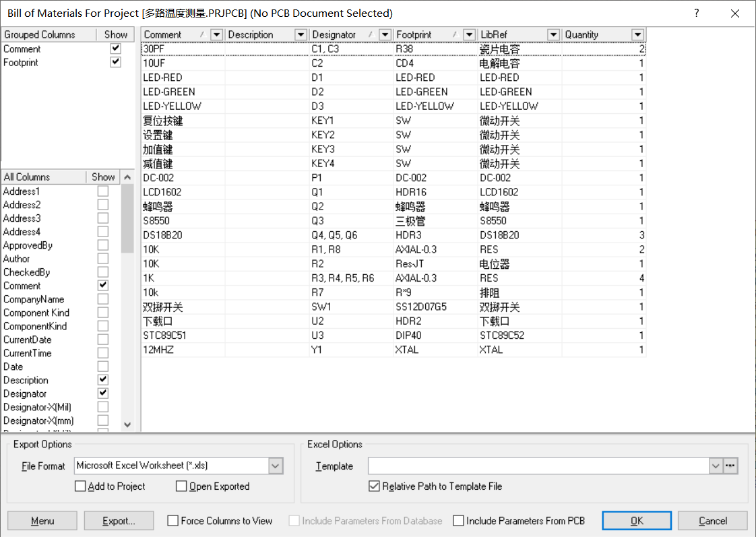The height and width of the screenshot is (537, 756).
Task: Select the 减值键 comment cell
Action: [x=183, y=164]
